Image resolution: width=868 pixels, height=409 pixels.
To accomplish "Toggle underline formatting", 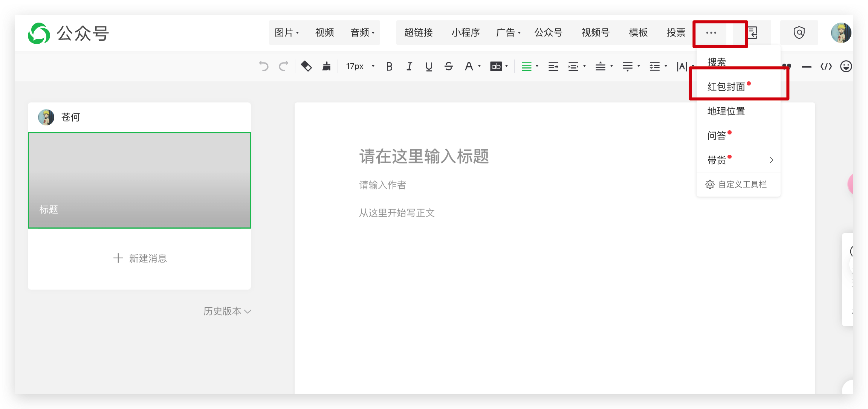I will click(x=429, y=67).
